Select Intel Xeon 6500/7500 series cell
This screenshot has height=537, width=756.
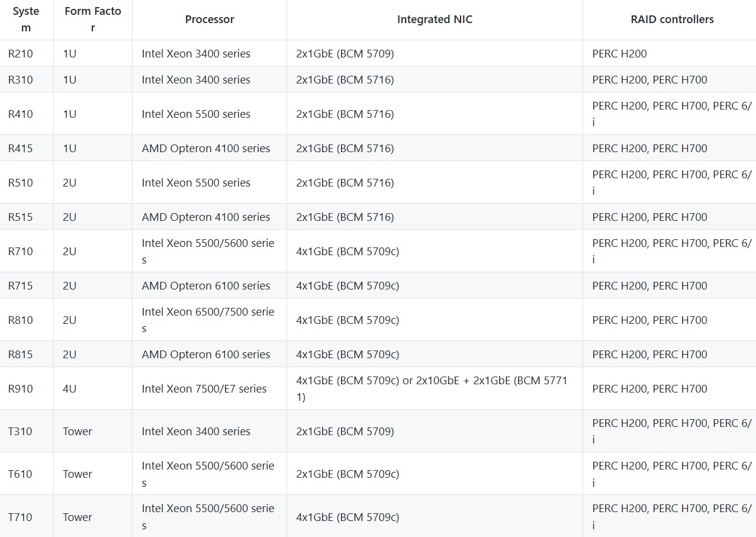point(210,320)
